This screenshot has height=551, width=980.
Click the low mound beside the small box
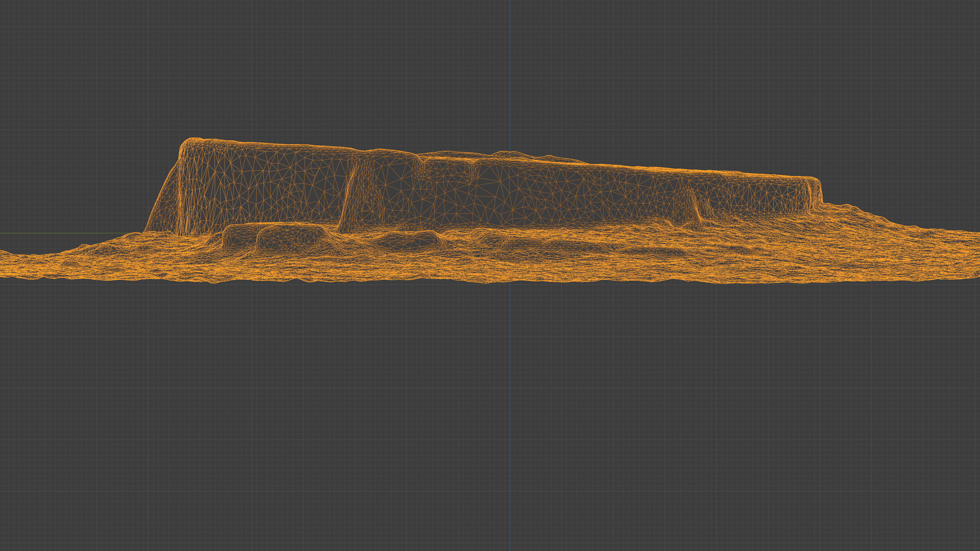coord(411,240)
